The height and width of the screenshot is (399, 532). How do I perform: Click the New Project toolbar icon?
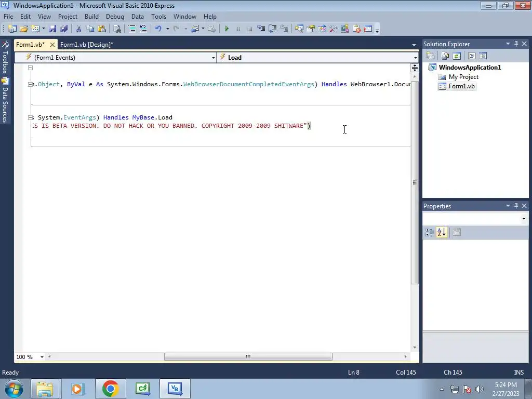tap(12, 29)
